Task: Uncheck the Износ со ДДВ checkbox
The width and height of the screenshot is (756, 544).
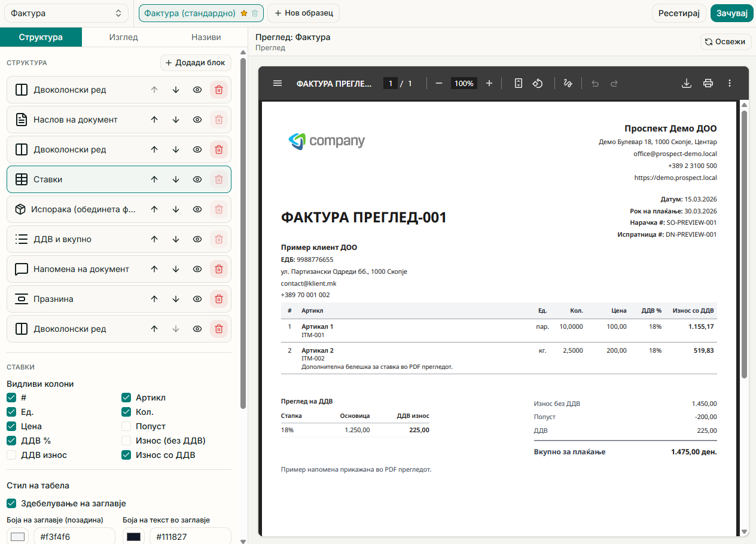Action: coord(126,455)
